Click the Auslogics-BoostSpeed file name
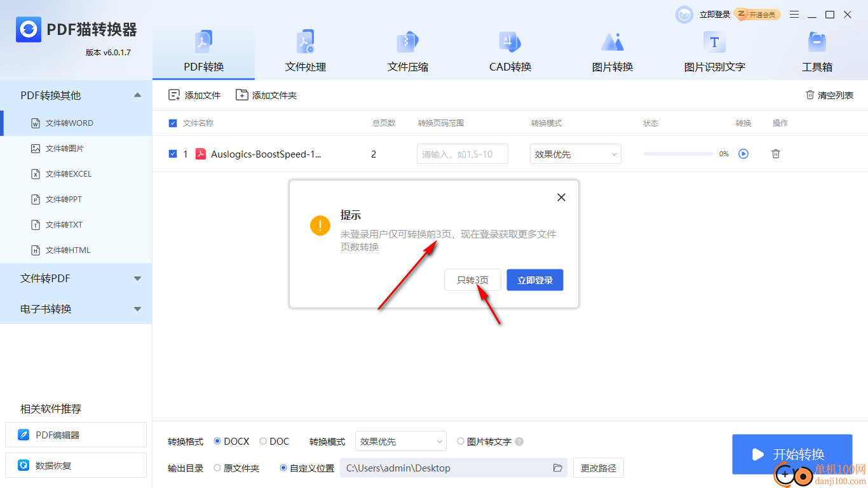Screen dimensions: 868x488 (x=266, y=154)
